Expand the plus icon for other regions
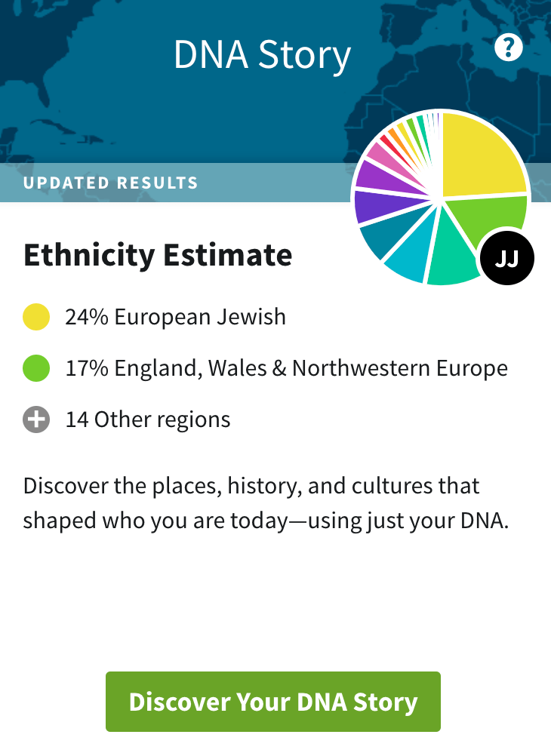The height and width of the screenshot is (756, 551). (36, 419)
